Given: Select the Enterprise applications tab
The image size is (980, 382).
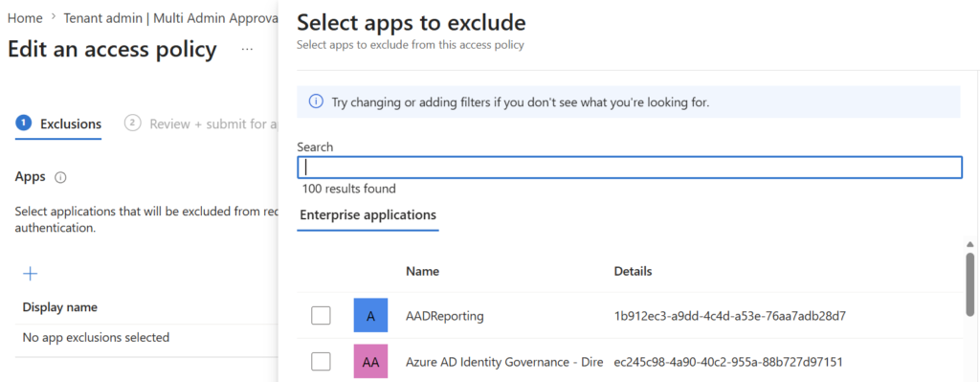Looking at the screenshot, I should click(368, 215).
